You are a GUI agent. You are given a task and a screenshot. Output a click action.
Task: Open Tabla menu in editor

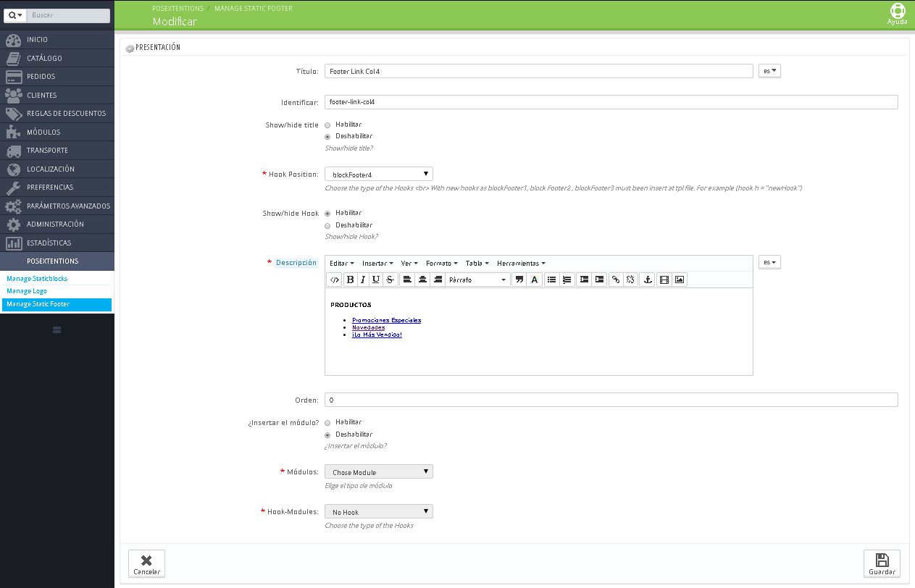coord(477,264)
